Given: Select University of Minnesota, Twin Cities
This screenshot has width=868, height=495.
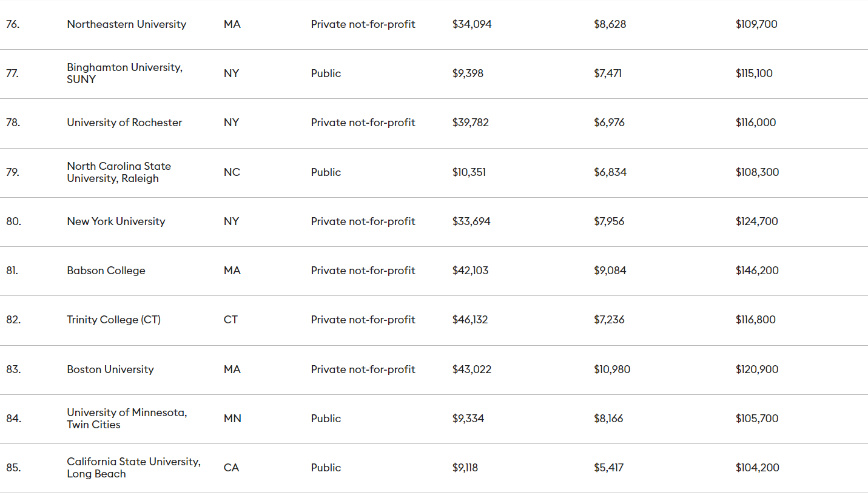Looking at the screenshot, I should [x=127, y=419].
